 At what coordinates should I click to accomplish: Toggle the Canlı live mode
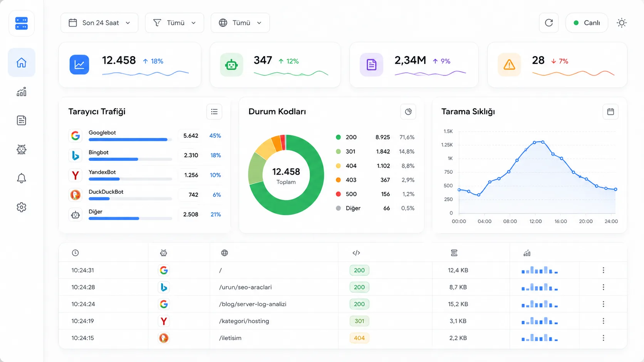[587, 23]
